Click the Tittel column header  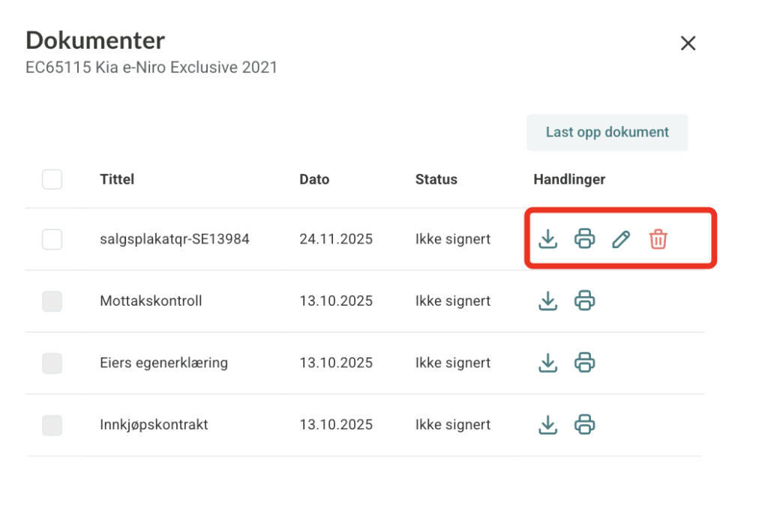pos(117,180)
